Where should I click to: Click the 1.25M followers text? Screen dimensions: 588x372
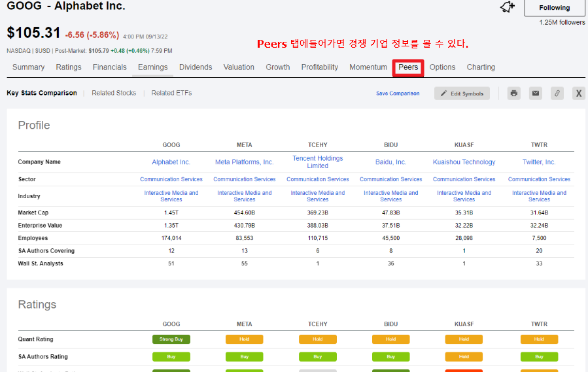pyautogui.click(x=562, y=22)
